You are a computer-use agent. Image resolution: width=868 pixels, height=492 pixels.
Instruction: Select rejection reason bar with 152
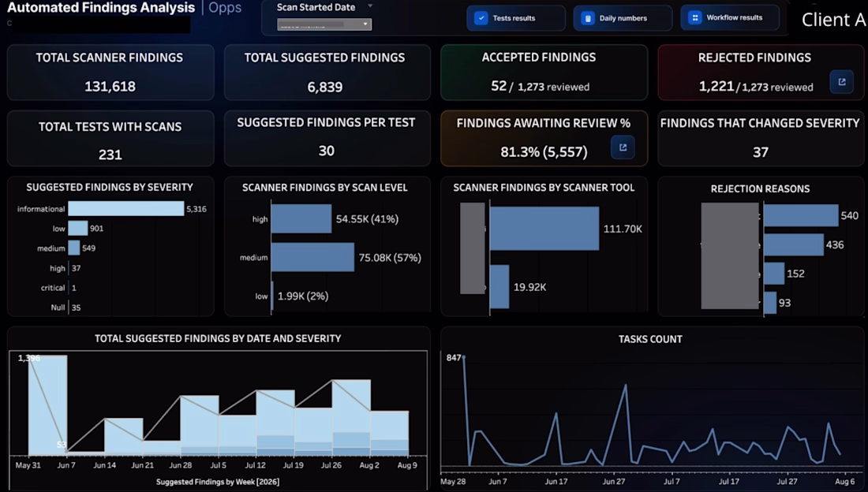(774, 274)
